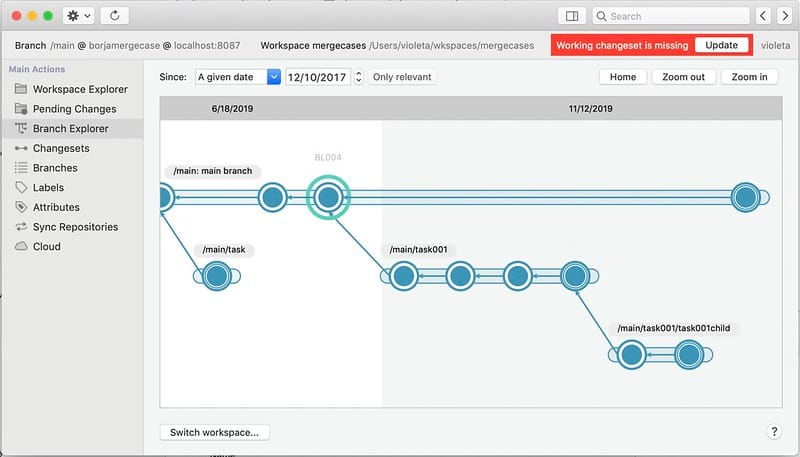This screenshot has width=800, height=457.
Task: Go to Pending Changes view
Action: tap(74, 109)
